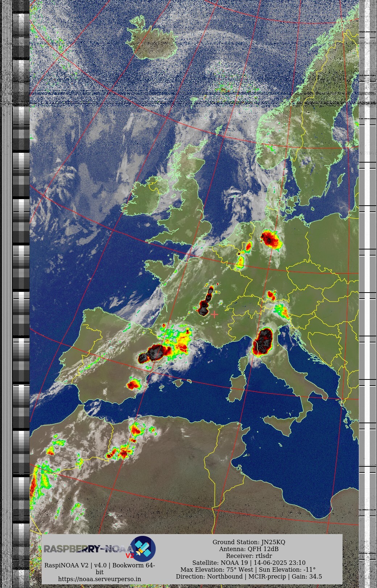Click 'Direction: Northbound | MCIR-precip | Gain: 34.5' line
The height and width of the screenshot is (588, 377).
(249, 576)
